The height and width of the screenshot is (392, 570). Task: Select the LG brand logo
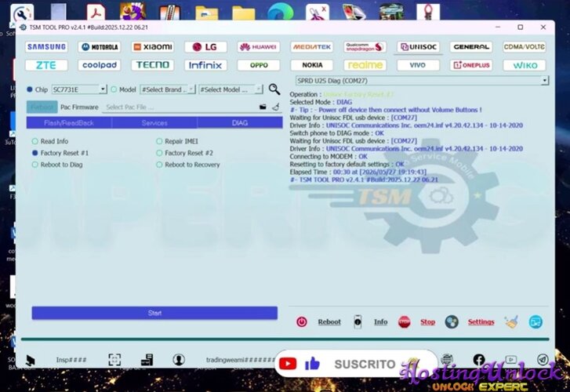(205, 47)
